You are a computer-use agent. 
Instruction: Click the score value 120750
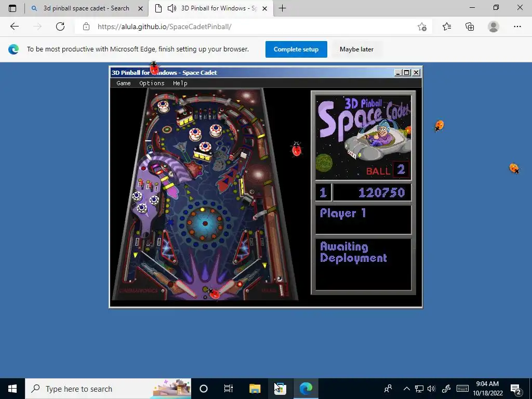381,193
